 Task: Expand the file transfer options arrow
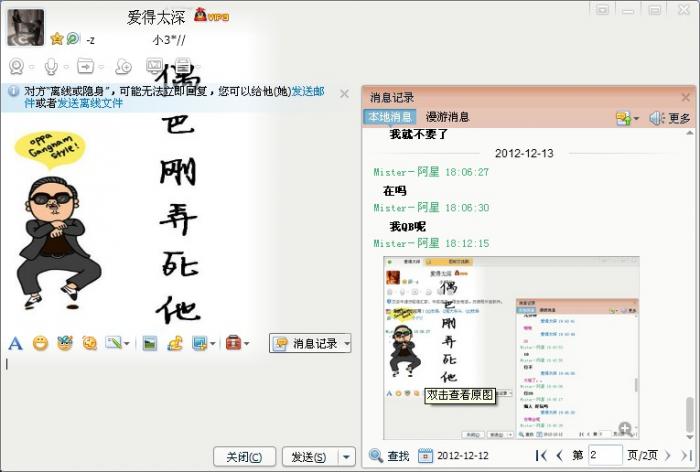click(101, 67)
